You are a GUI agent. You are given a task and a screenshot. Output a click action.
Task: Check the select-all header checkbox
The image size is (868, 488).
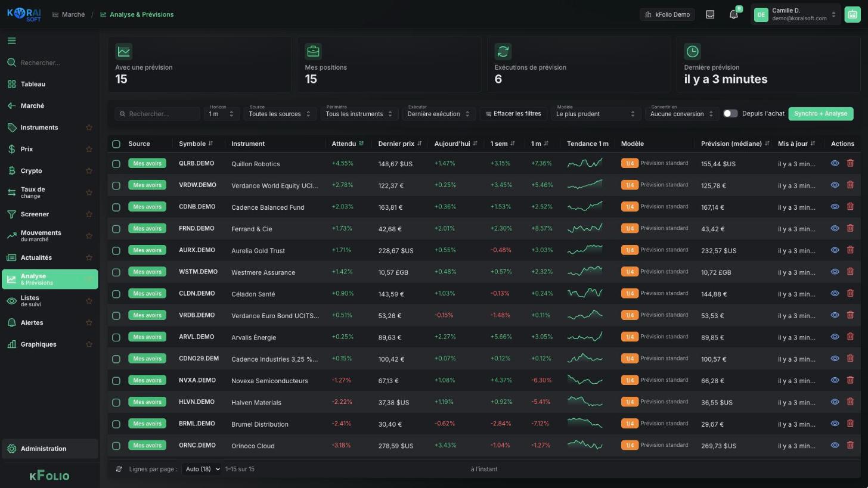pos(116,144)
